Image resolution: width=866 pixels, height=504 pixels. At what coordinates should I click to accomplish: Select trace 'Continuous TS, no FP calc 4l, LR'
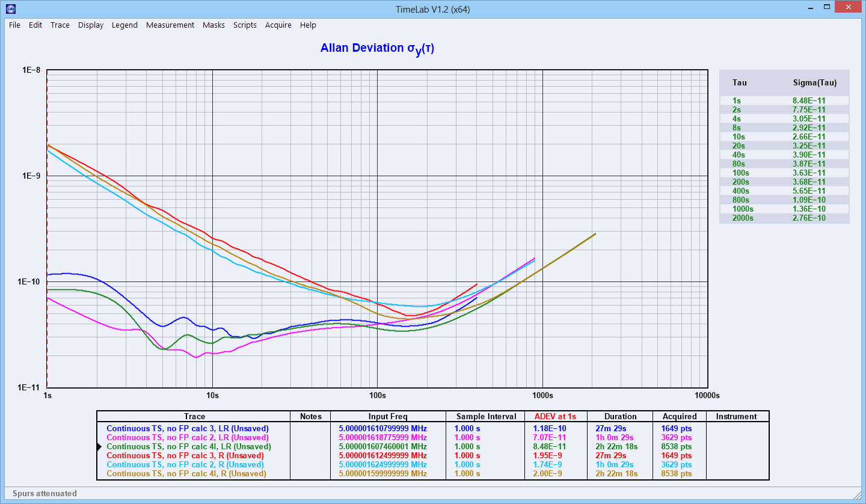[189, 447]
